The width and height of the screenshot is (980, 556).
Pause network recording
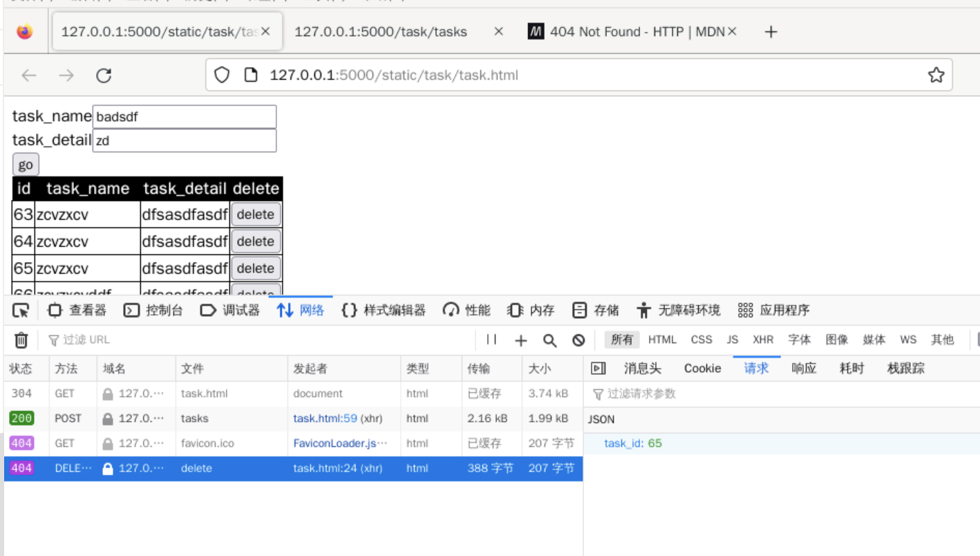[x=491, y=340]
